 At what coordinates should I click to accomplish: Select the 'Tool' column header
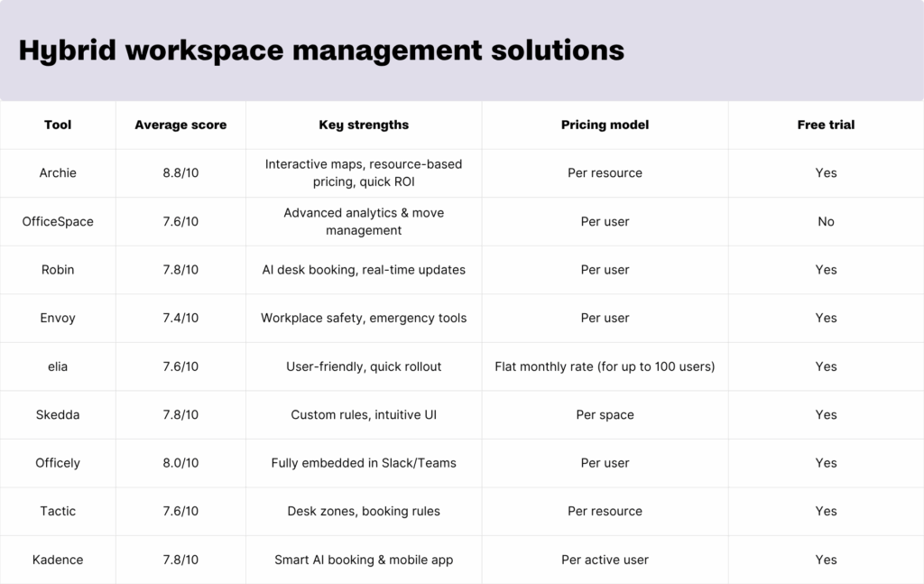pyautogui.click(x=58, y=125)
